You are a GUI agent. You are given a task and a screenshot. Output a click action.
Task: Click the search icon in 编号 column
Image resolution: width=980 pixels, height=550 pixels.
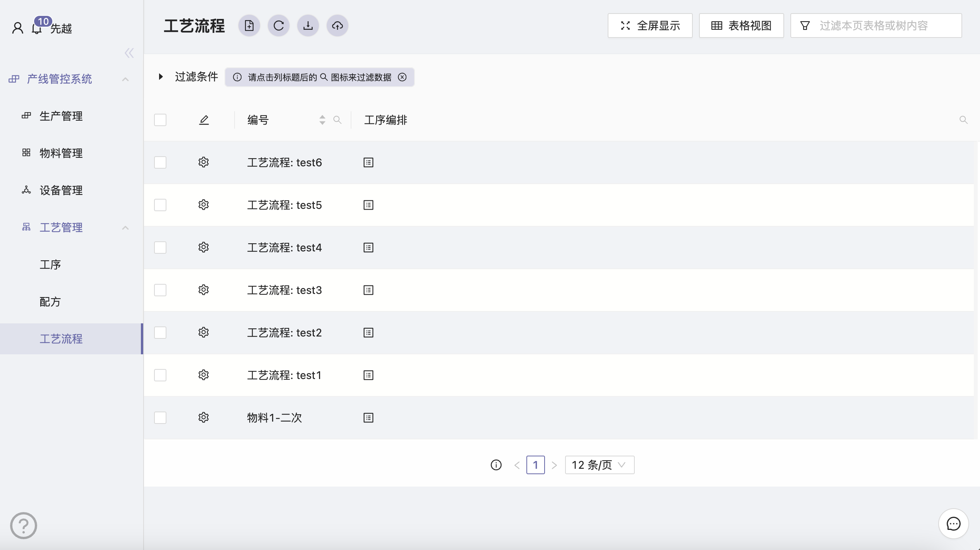coord(338,120)
